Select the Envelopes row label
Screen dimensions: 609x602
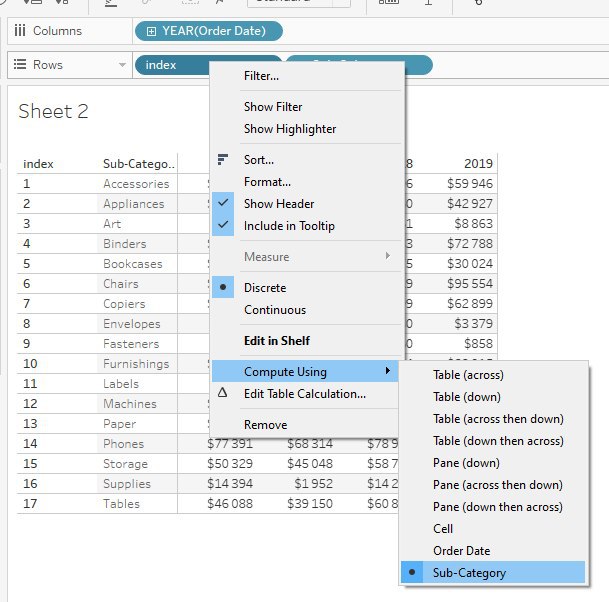(132, 324)
